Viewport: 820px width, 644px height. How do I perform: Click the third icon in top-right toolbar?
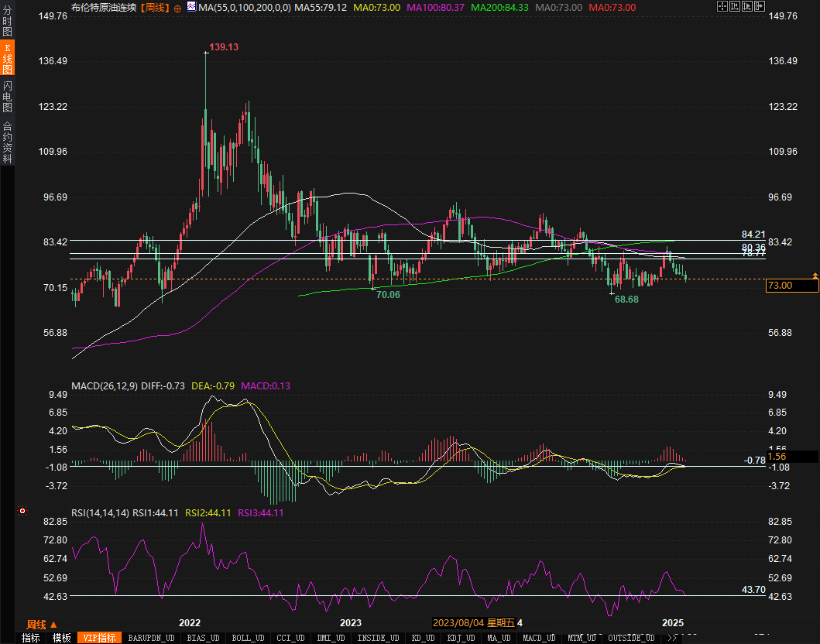click(747, 7)
